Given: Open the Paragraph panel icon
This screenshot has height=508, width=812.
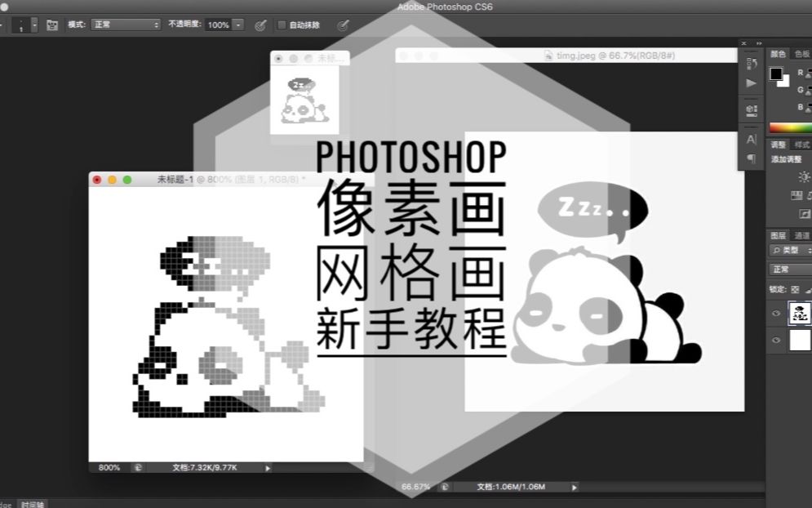Looking at the screenshot, I should pos(749,157).
